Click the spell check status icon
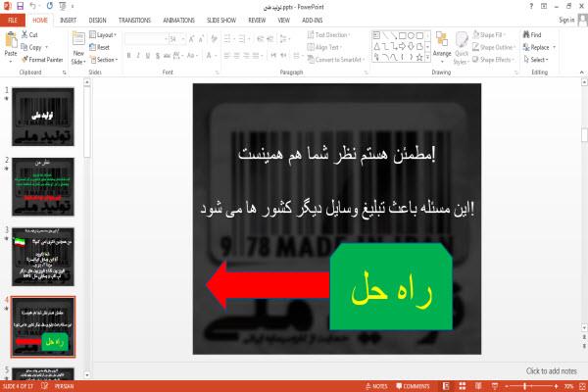 45,385
